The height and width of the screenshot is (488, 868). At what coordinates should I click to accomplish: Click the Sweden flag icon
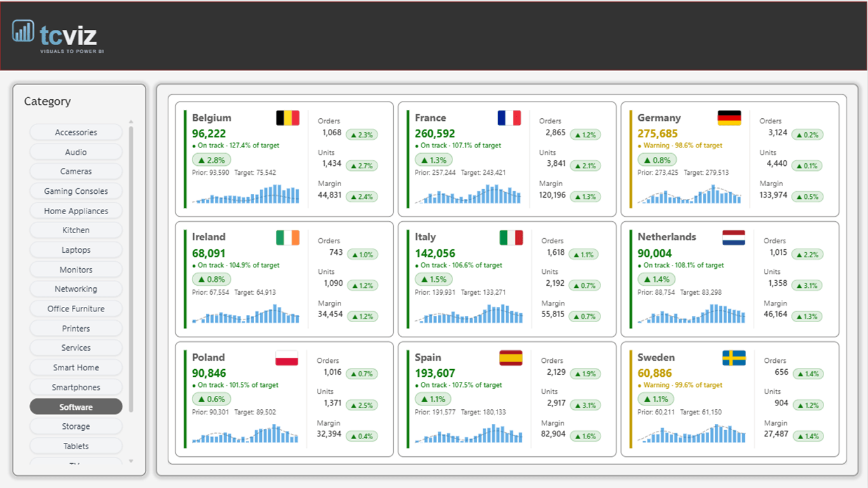[734, 358]
